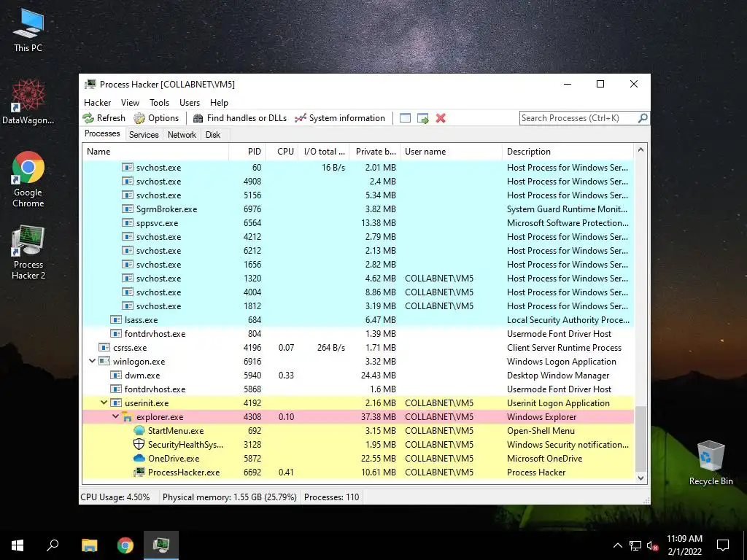
Task: Click in the Search Processes field
Action: (578, 118)
